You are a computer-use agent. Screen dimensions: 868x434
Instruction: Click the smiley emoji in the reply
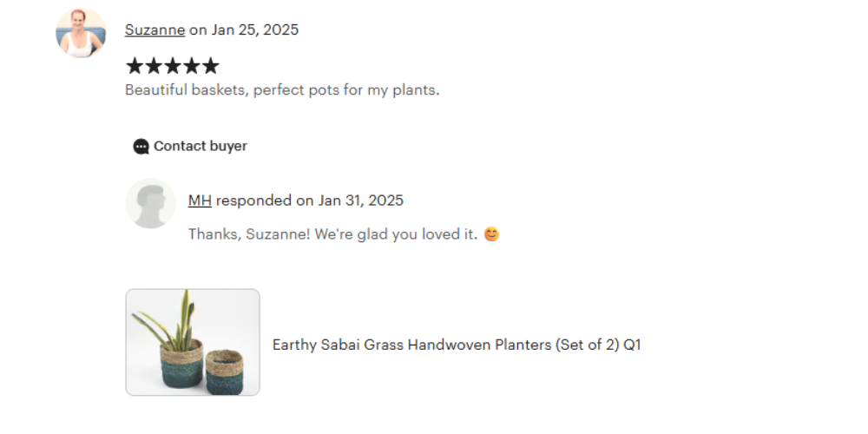point(491,234)
